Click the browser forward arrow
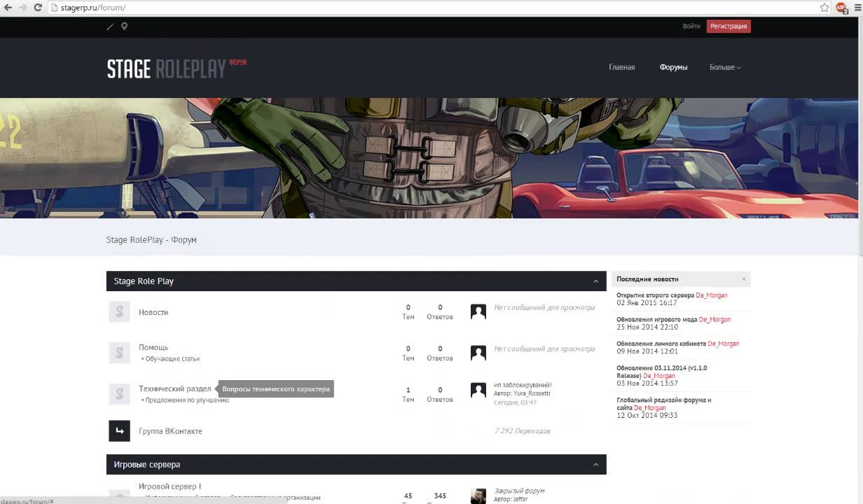 pos(22,7)
